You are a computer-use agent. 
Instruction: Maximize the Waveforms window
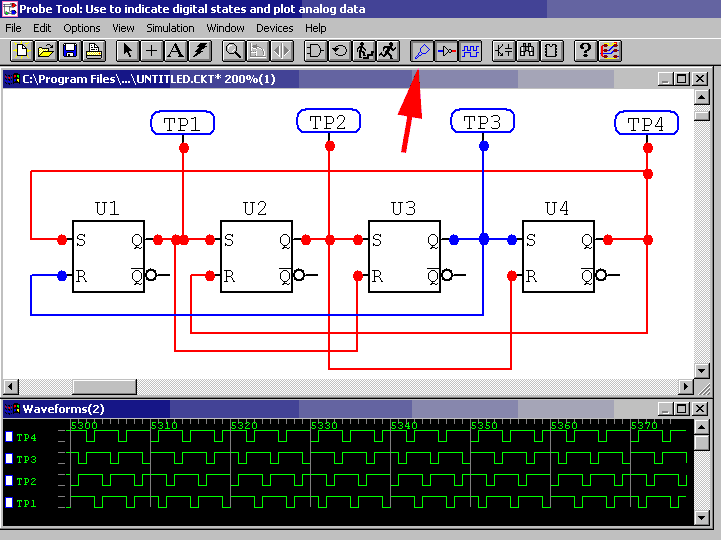pos(681,408)
